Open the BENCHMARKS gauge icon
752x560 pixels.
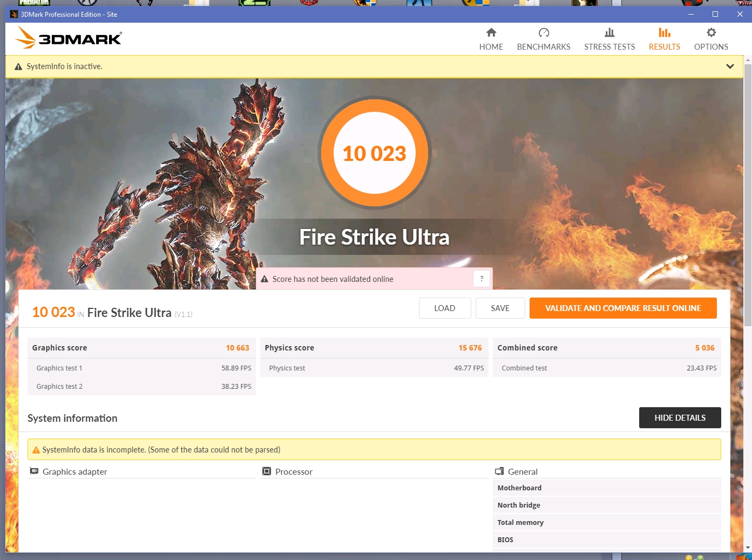tap(544, 32)
